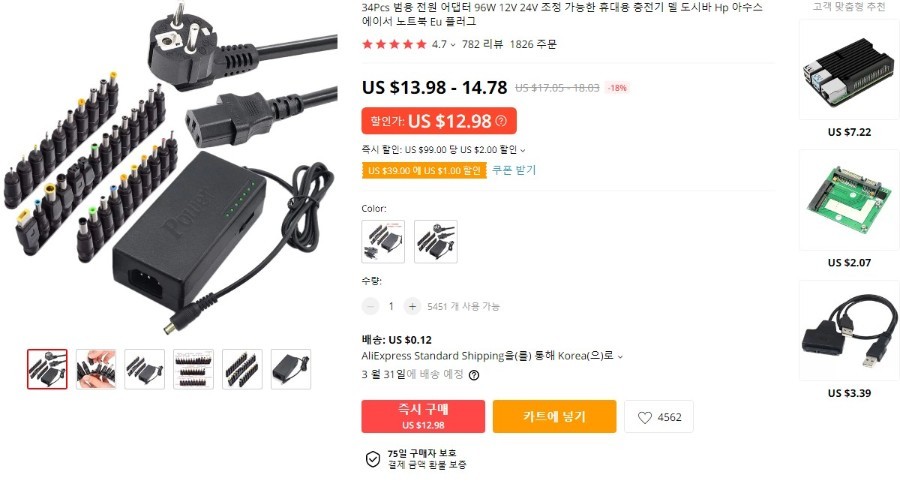Increase quantity with the plus button

(412, 306)
